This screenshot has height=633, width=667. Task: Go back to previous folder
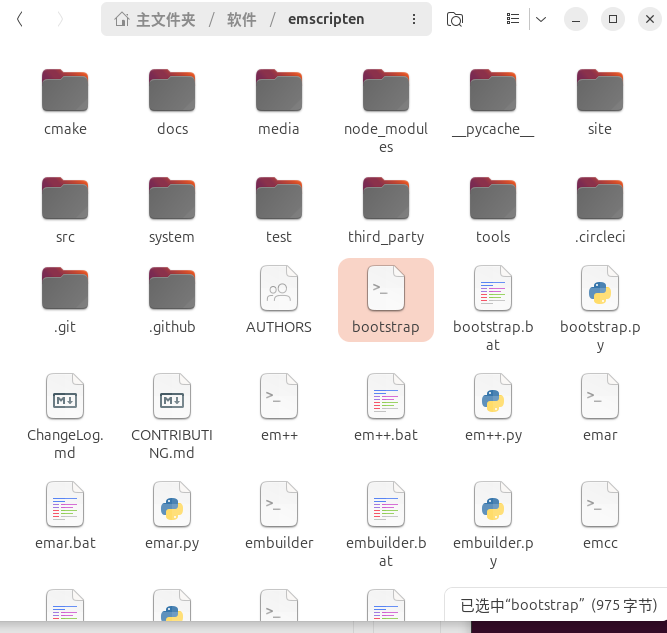[x=20, y=19]
